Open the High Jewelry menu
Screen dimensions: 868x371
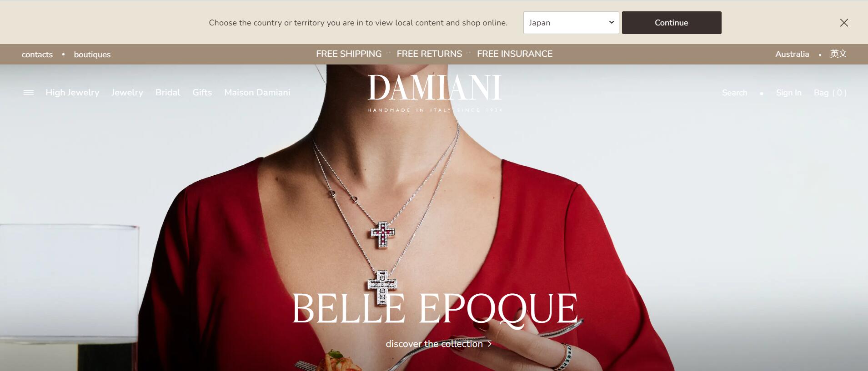(x=72, y=93)
